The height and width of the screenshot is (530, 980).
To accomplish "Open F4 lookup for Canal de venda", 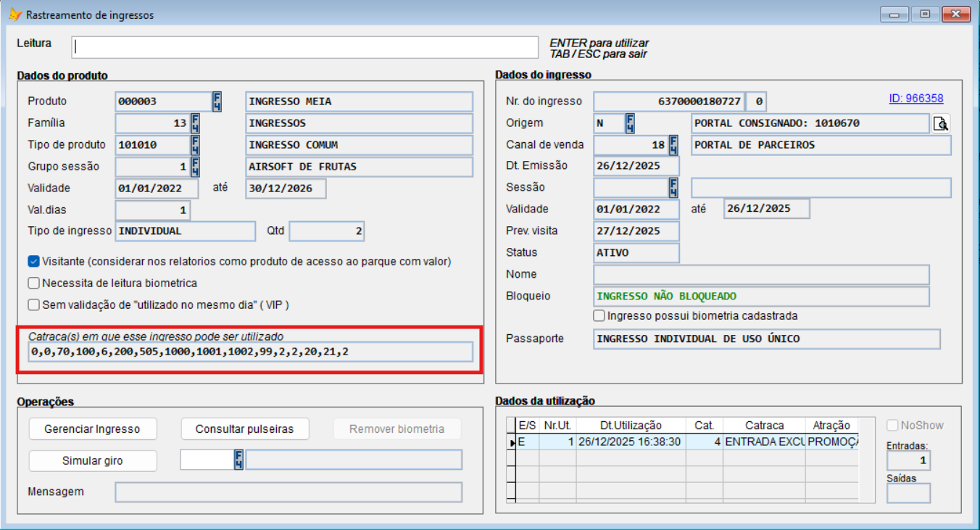I will (x=673, y=145).
